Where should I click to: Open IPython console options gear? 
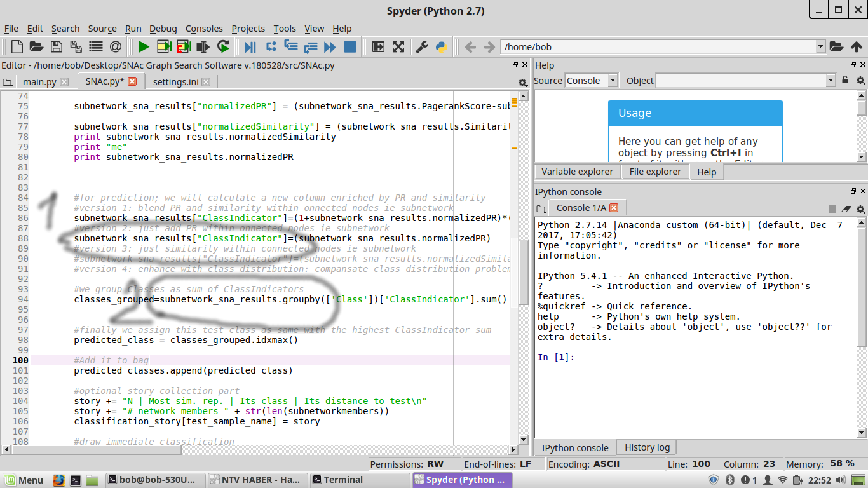pyautogui.click(x=860, y=209)
